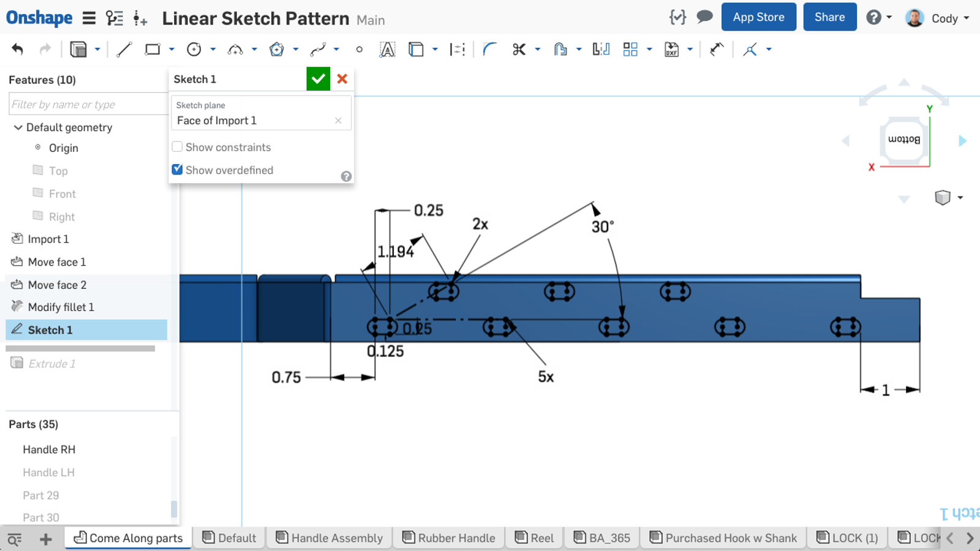Select the Trim tool
Viewport: 980px width, 551px height.
click(x=520, y=49)
